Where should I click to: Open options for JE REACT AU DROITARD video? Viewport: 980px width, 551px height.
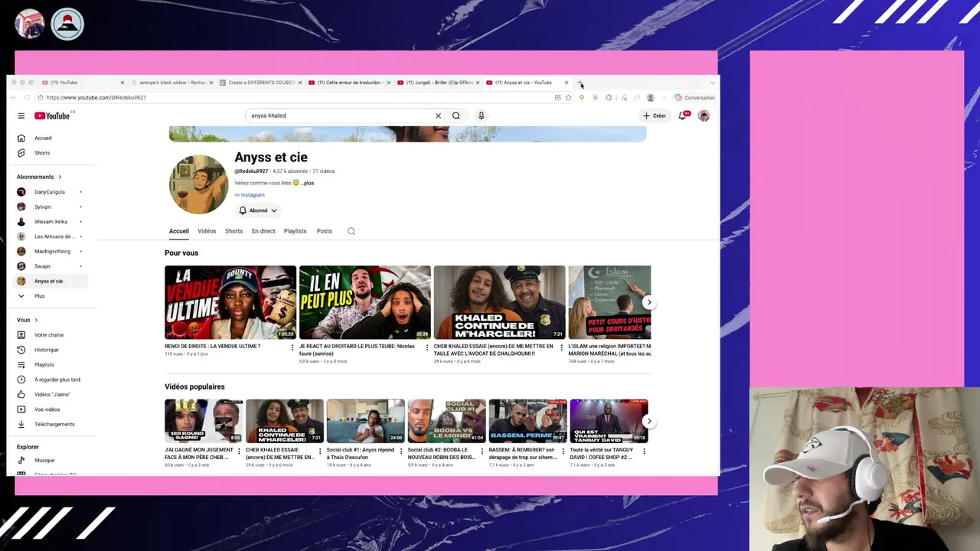coord(427,347)
